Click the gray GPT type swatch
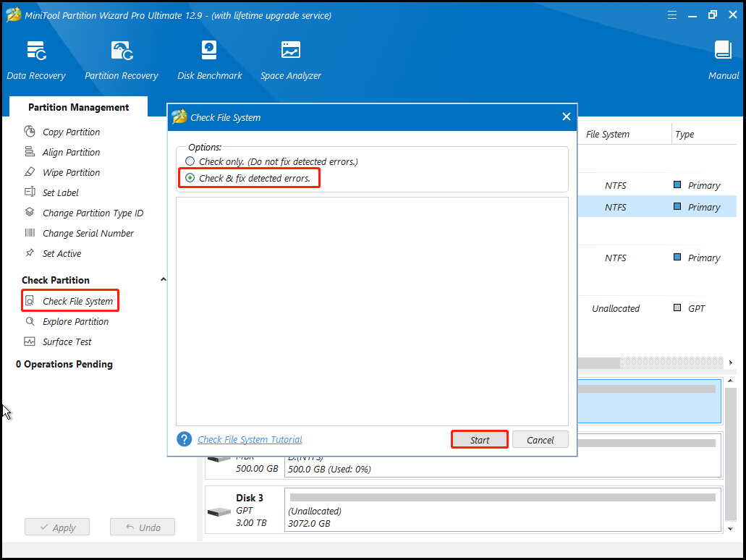The image size is (746, 560). pos(677,307)
